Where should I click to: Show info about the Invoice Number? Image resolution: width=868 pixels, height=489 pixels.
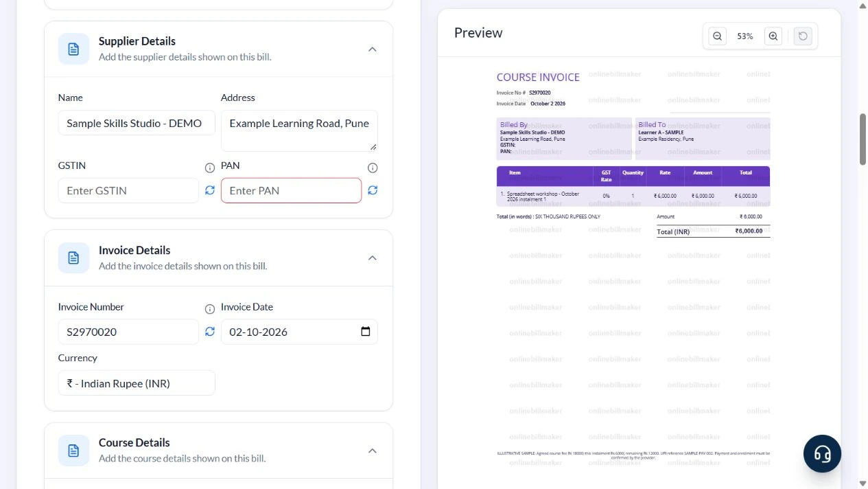[x=210, y=309]
